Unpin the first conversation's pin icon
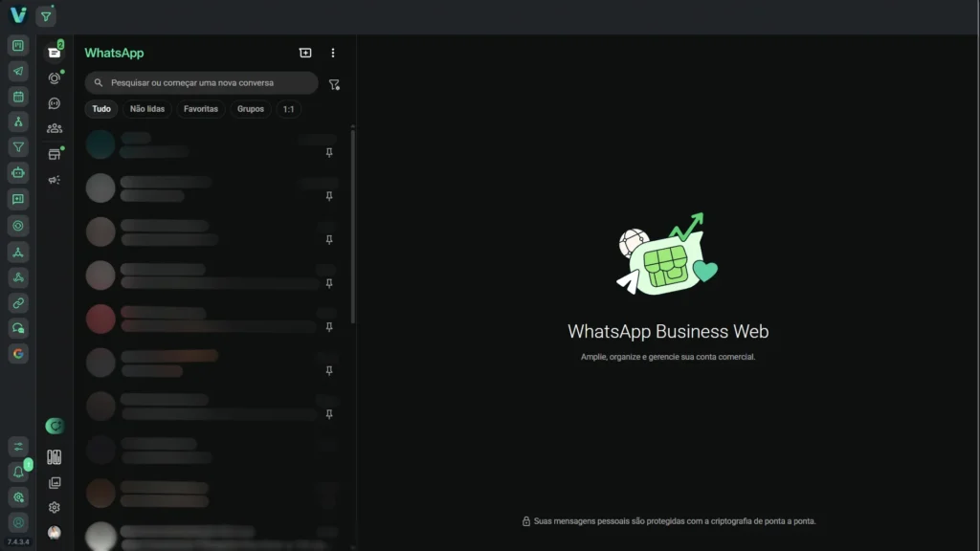 tap(329, 152)
